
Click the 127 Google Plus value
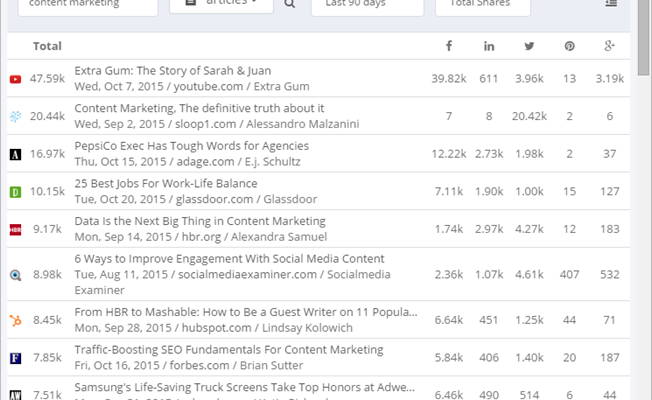coord(610,191)
